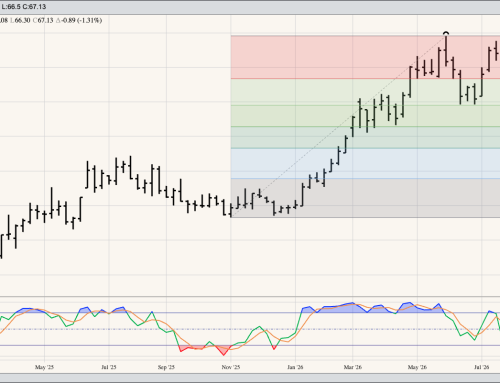Click the -0.89 (-1.31%) change readout

(x=79, y=20)
